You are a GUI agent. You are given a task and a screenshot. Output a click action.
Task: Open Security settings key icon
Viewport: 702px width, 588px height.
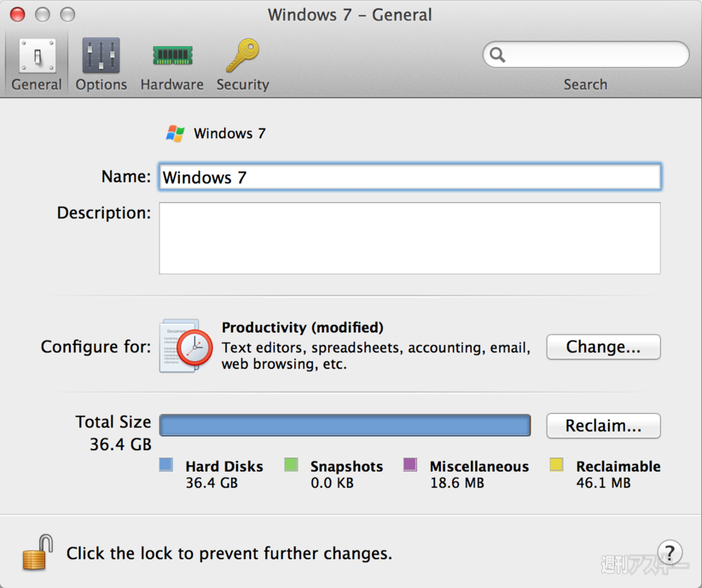coord(243,56)
